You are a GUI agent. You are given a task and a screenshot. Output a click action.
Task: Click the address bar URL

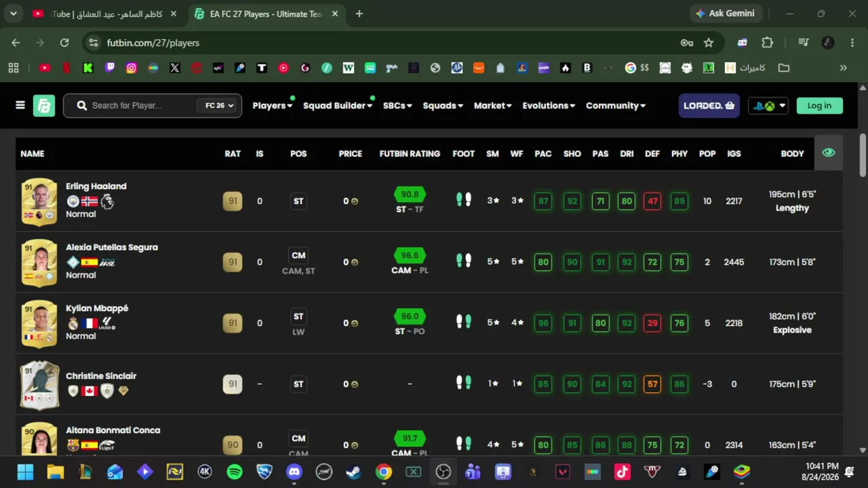[153, 43]
